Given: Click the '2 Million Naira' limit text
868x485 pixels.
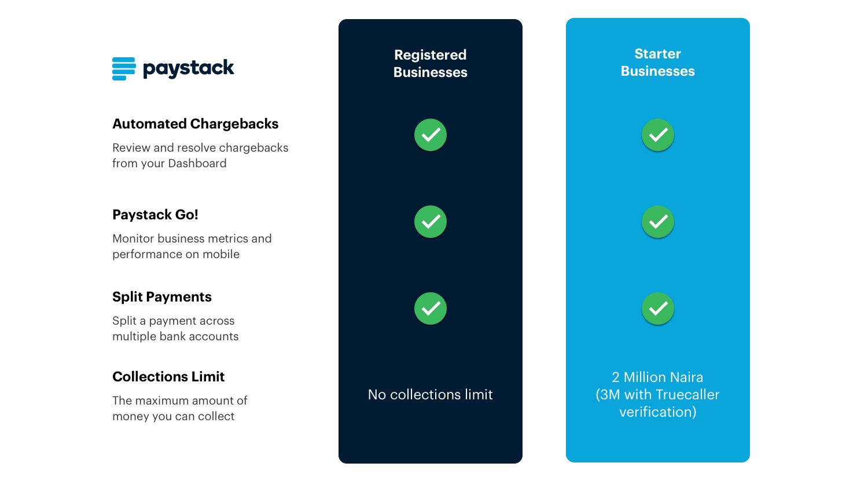Looking at the screenshot, I should 657,377.
